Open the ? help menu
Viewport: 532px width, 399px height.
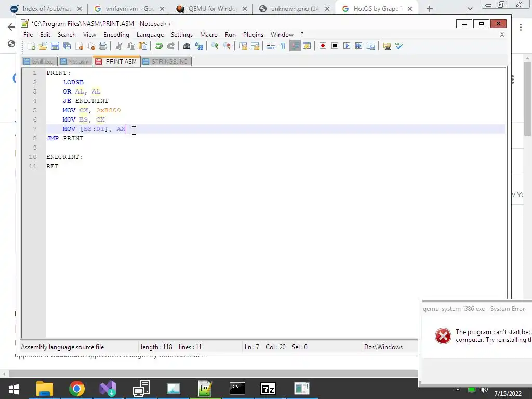[302, 35]
